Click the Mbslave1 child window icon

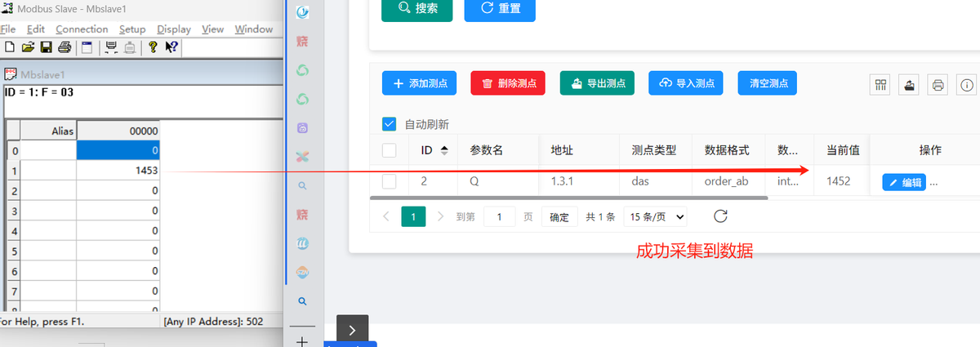pyautogui.click(x=11, y=73)
